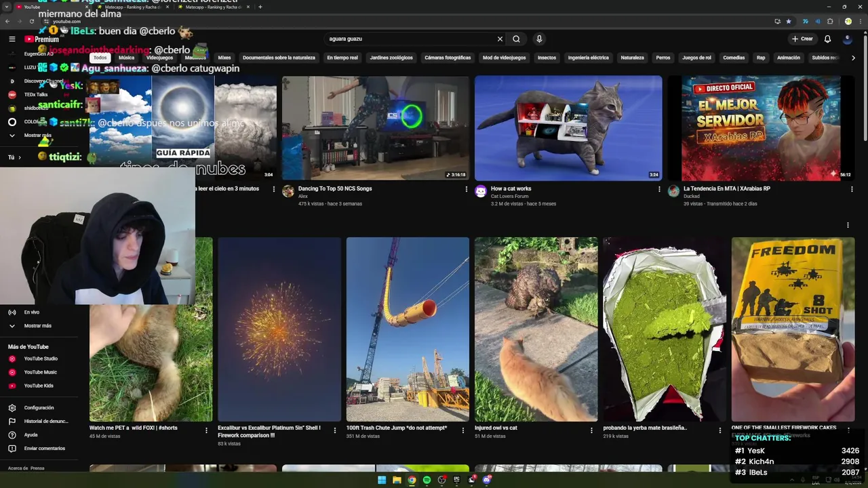This screenshot has height=488, width=868.
Task: Play the How a cat works thumbnail
Action: 568,127
